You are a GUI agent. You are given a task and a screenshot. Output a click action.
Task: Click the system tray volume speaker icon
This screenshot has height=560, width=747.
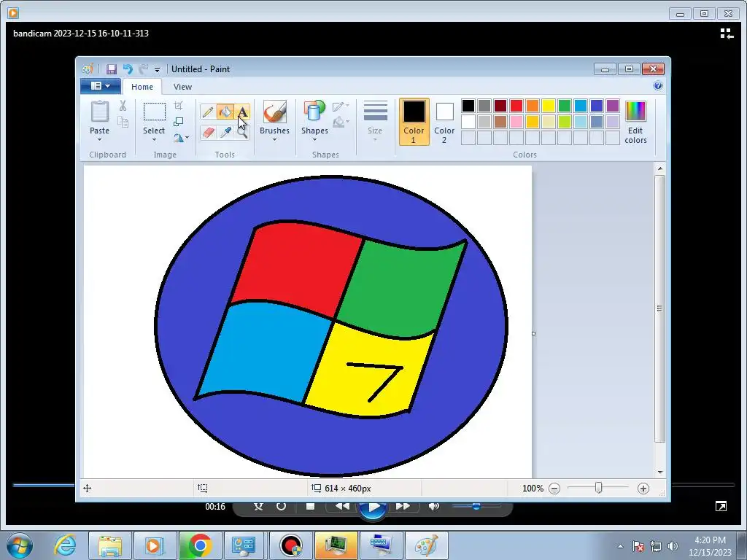[673, 546]
